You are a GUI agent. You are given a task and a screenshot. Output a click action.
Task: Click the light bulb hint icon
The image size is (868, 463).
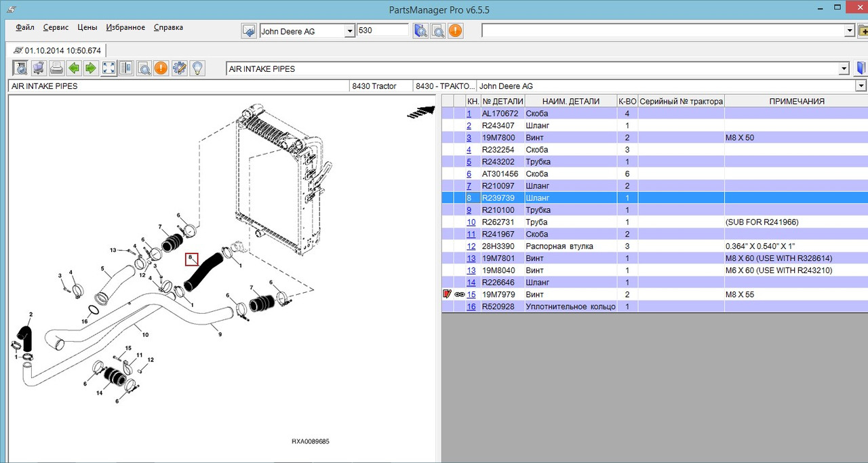pos(197,68)
